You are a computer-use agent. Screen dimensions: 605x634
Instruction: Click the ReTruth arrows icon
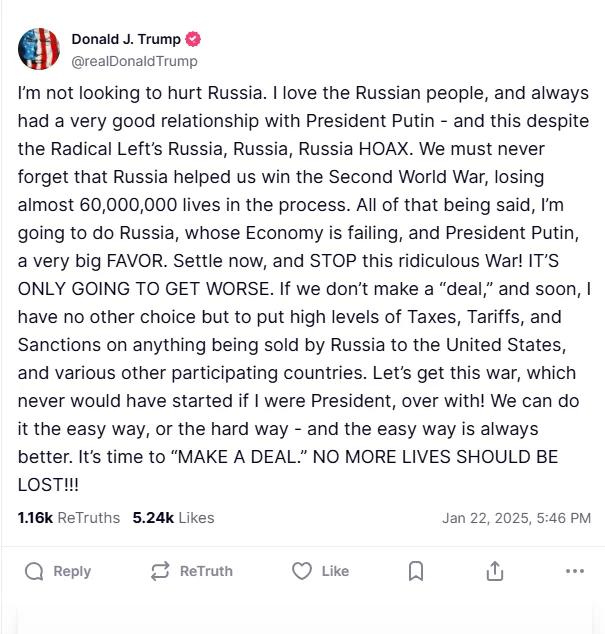click(160, 571)
